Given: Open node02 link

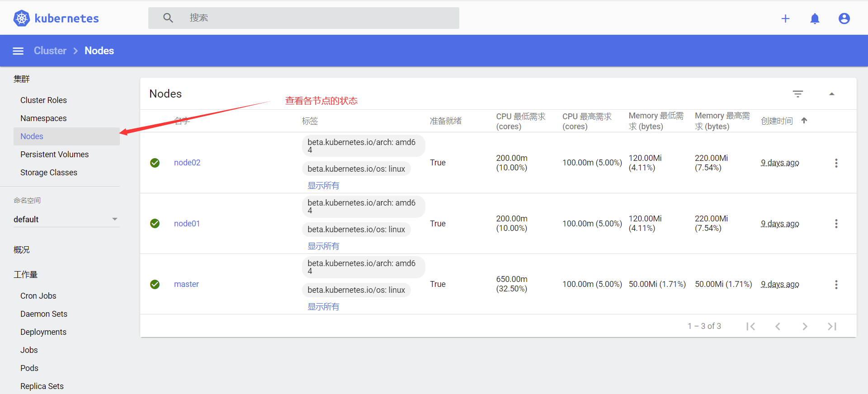Looking at the screenshot, I should pyautogui.click(x=187, y=163).
